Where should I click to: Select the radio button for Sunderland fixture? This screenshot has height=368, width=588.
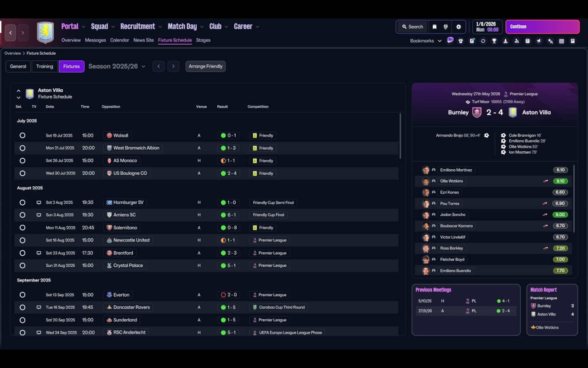click(x=23, y=320)
